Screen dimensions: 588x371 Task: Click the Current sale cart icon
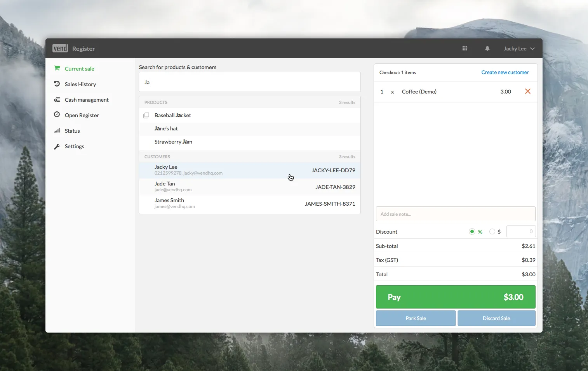(x=57, y=68)
